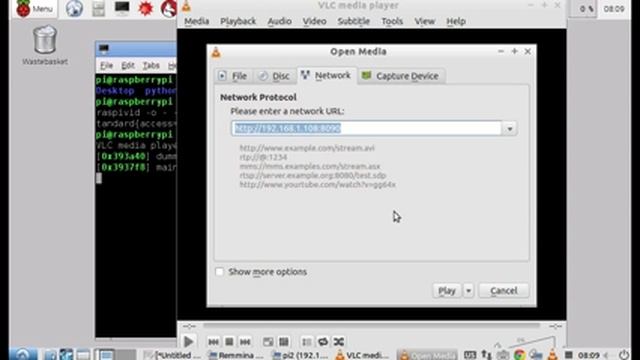
Task: Open the File menu in the terminal window
Action: (x=107, y=65)
